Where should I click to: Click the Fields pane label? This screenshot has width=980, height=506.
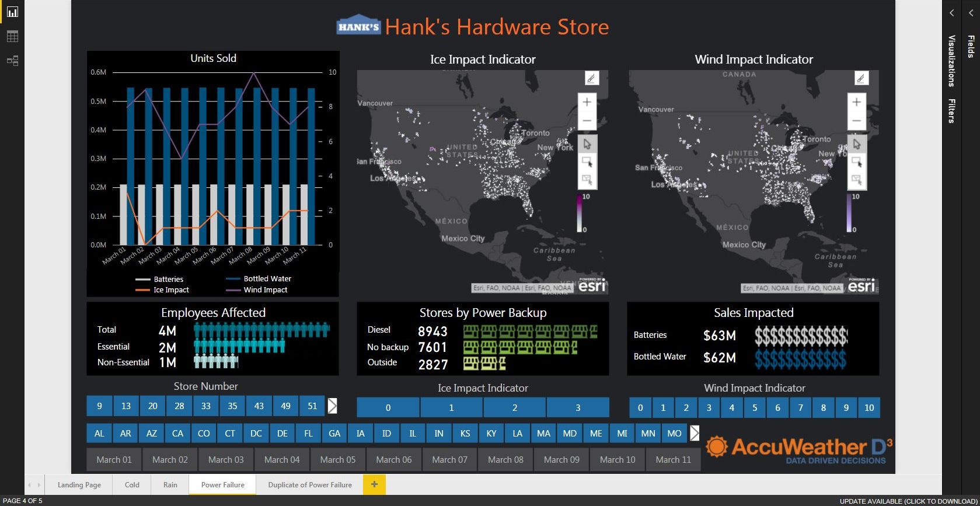pos(971,47)
